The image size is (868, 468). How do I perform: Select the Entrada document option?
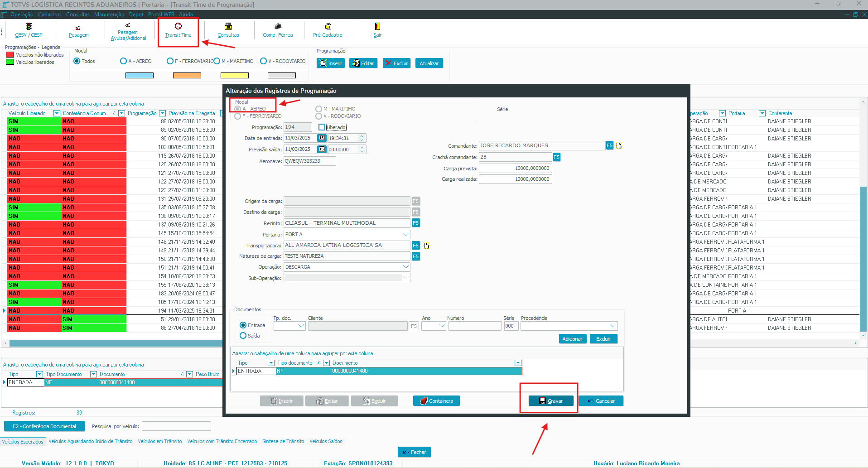(x=243, y=325)
